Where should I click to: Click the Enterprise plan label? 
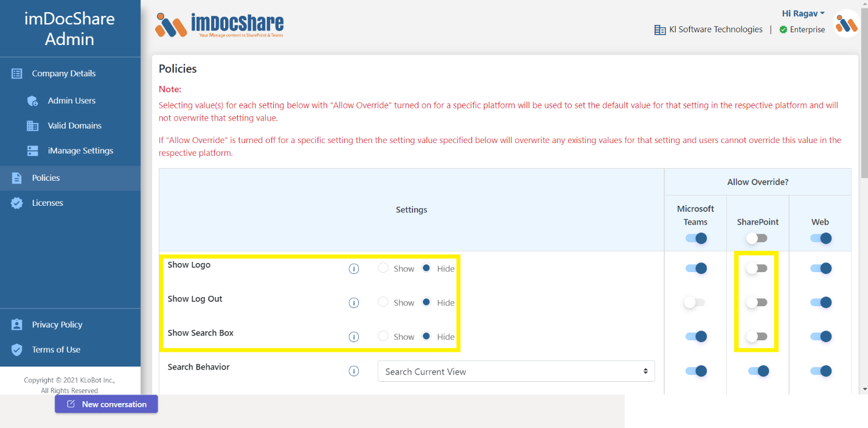coord(807,30)
